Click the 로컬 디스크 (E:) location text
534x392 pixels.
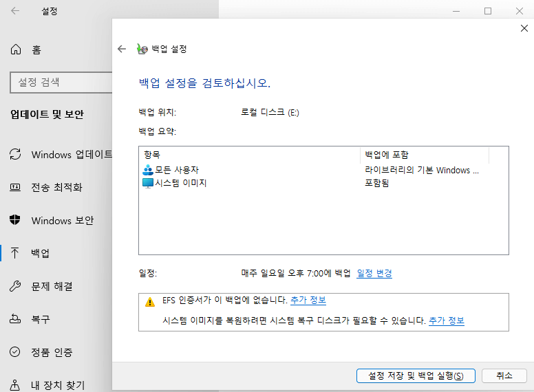270,112
